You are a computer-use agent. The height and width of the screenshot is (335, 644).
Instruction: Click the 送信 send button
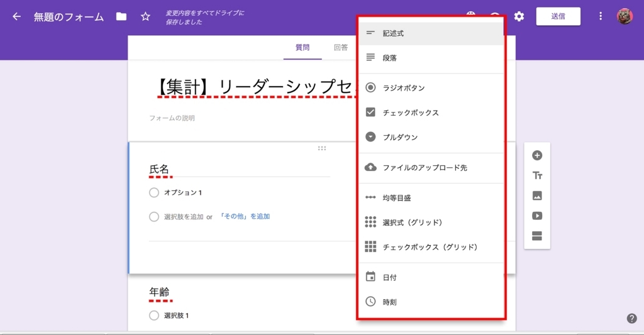tap(558, 16)
